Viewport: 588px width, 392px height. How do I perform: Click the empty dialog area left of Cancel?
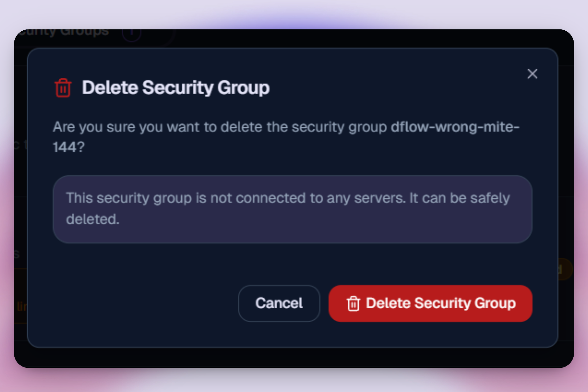click(x=138, y=303)
